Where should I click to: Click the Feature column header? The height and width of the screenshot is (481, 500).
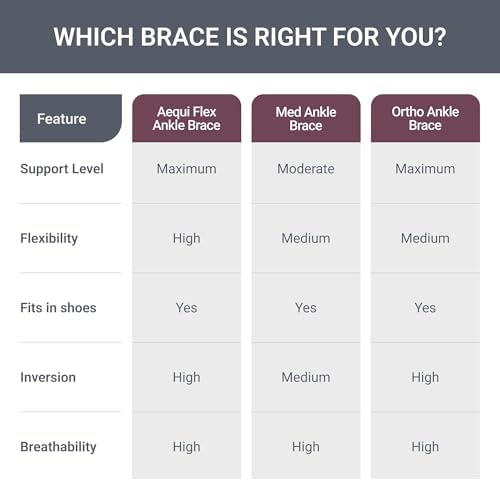tap(71, 119)
